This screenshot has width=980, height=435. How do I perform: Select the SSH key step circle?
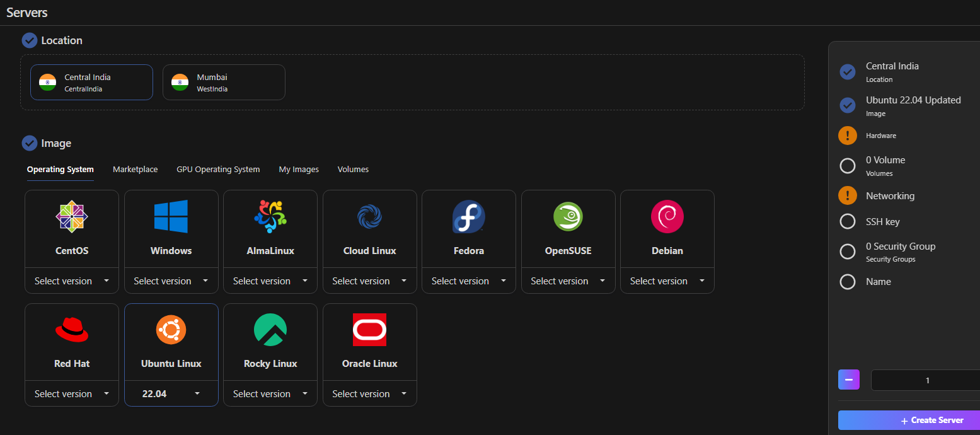tap(848, 222)
